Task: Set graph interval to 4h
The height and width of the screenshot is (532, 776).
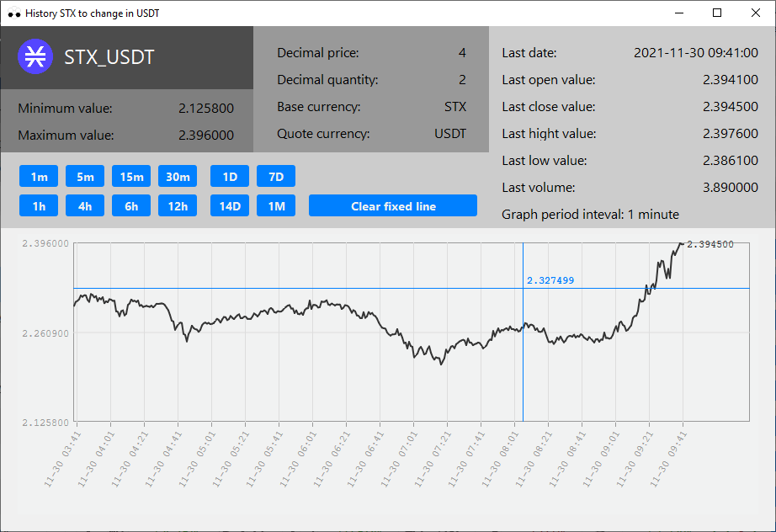Action: tap(85, 205)
